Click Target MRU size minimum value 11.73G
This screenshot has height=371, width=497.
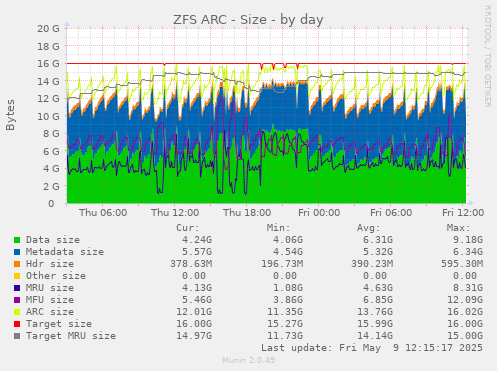[285, 336]
